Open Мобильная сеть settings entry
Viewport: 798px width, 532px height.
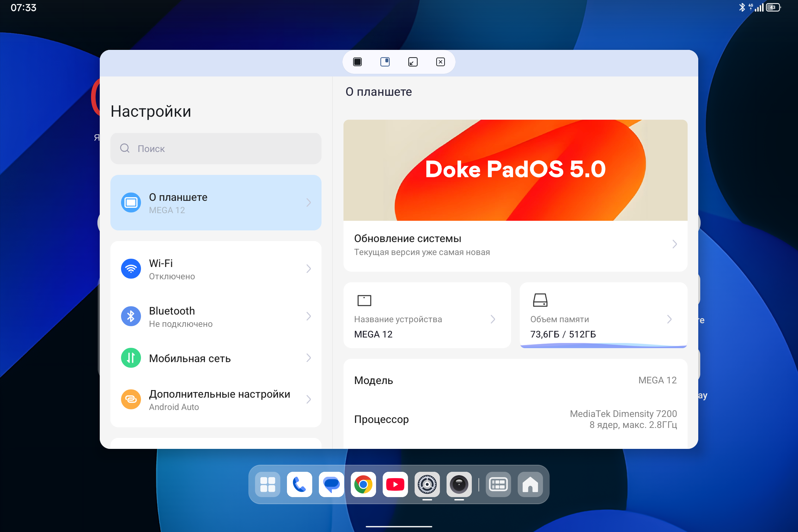pos(216,358)
